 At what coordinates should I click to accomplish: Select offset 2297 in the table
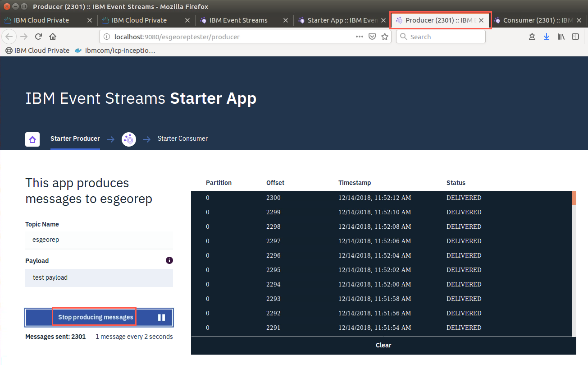click(273, 241)
